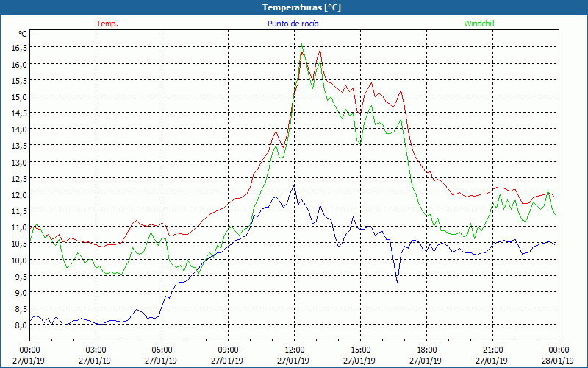The width and height of the screenshot is (588, 368).
Task: Click the 09:00 time axis label
Action: (228, 350)
